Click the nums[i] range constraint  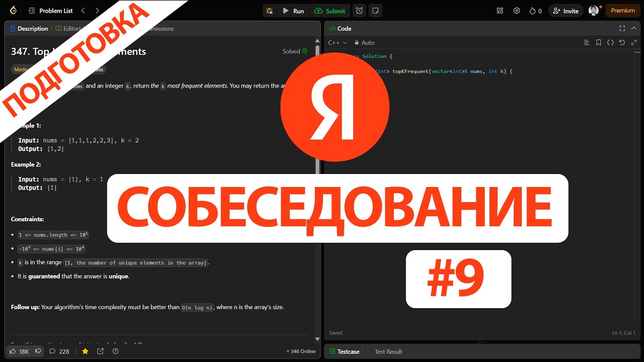pos(51,248)
